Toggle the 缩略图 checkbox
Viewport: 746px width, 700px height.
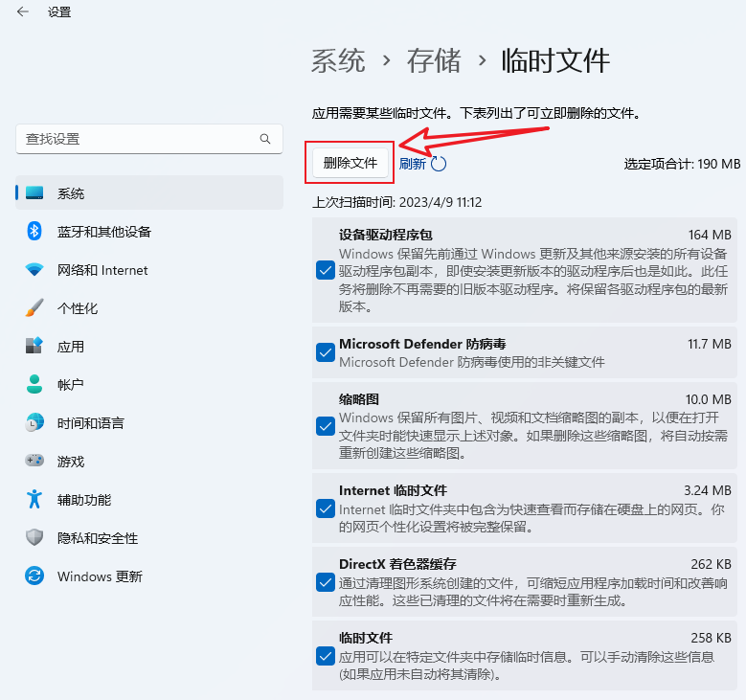click(325, 424)
